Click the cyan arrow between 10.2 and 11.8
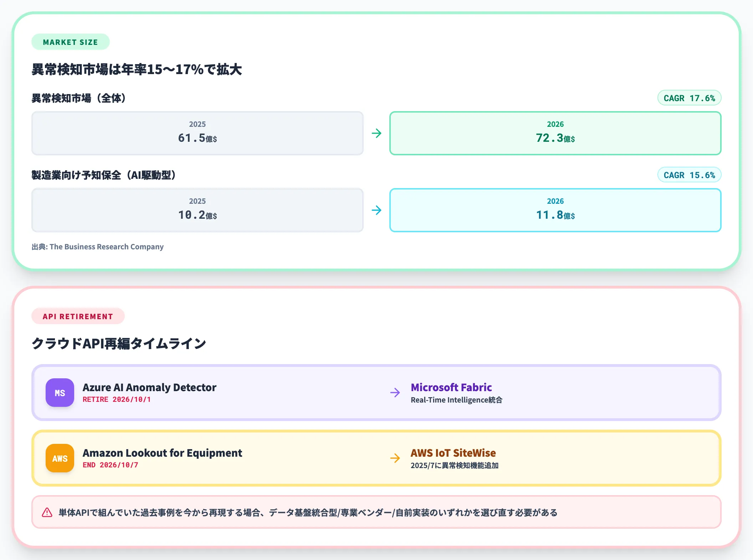This screenshot has height=560, width=753. 376,210
